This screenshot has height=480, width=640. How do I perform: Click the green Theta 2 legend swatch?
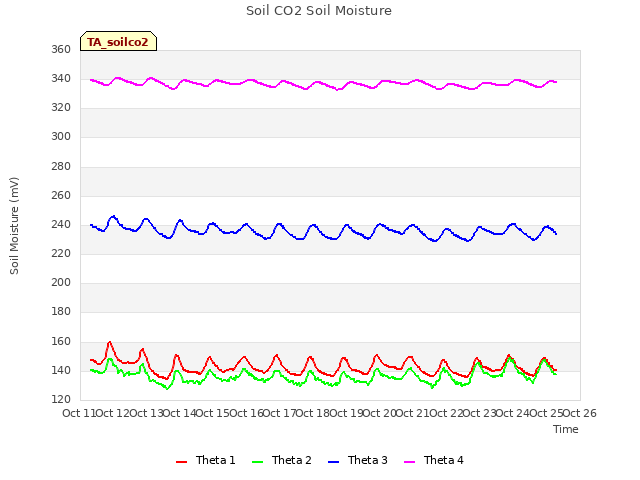[258, 462]
